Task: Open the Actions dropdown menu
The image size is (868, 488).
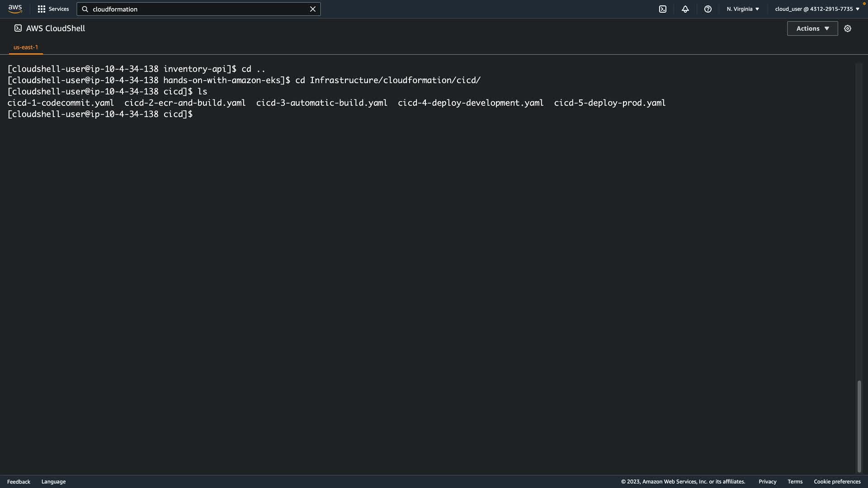Action: coord(812,28)
